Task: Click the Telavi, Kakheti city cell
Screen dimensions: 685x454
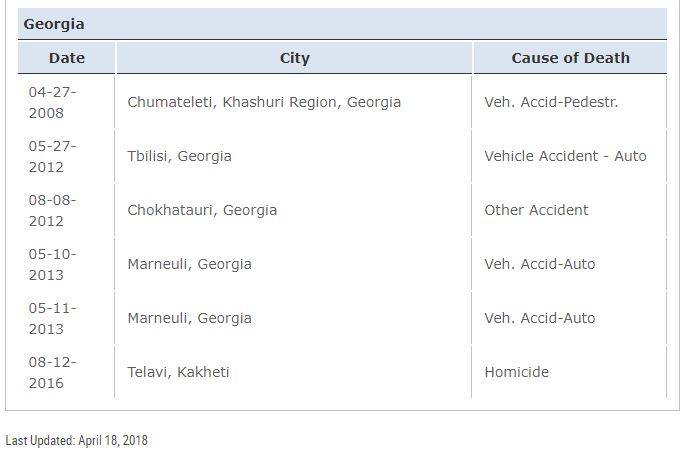Action: point(178,372)
